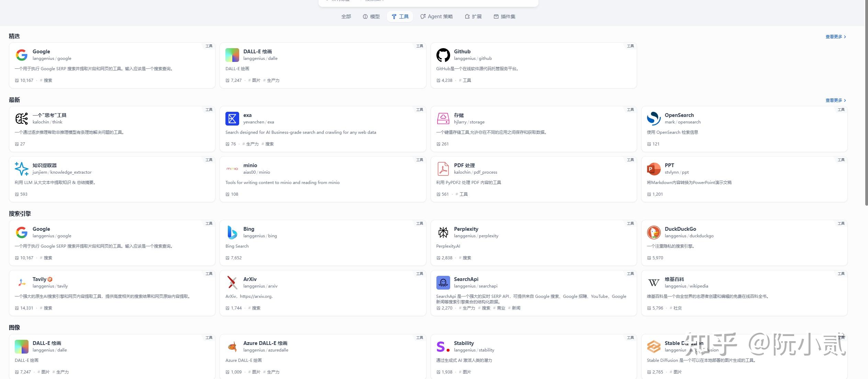This screenshot has width=868, height=379.
Task: Click the SearchApi octopus icon
Action: [x=443, y=283]
